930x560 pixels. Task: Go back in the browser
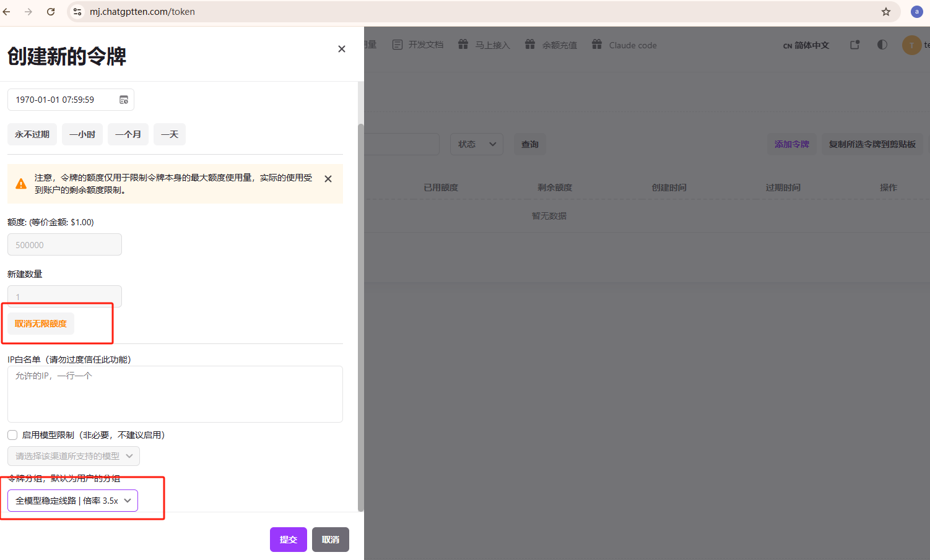pyautogui.click(x=7, y=12)
